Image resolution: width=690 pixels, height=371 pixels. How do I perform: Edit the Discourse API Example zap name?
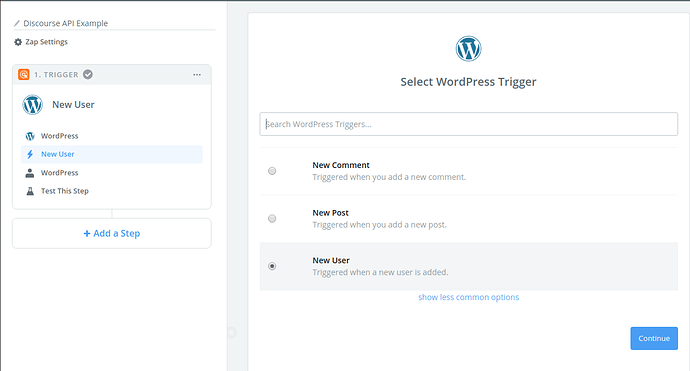click(x=66, y=23)
